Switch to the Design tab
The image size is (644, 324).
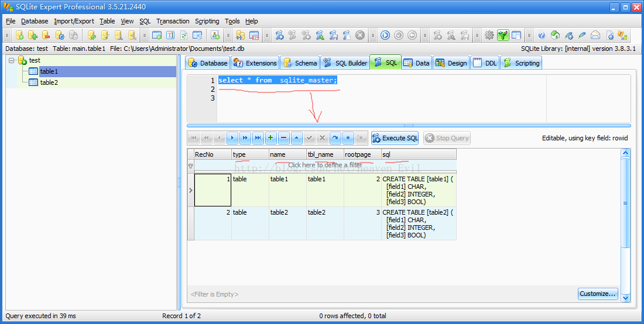(451, 63)
